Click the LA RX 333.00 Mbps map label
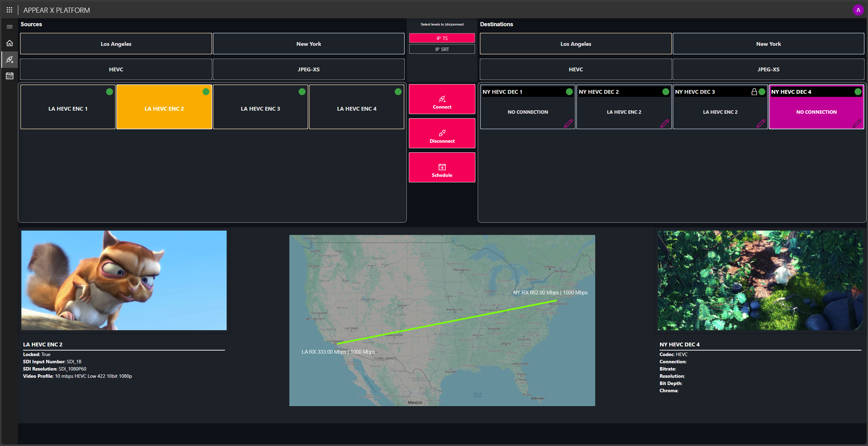The width and height of the screenshot is (868, 446). coord(338,352)
